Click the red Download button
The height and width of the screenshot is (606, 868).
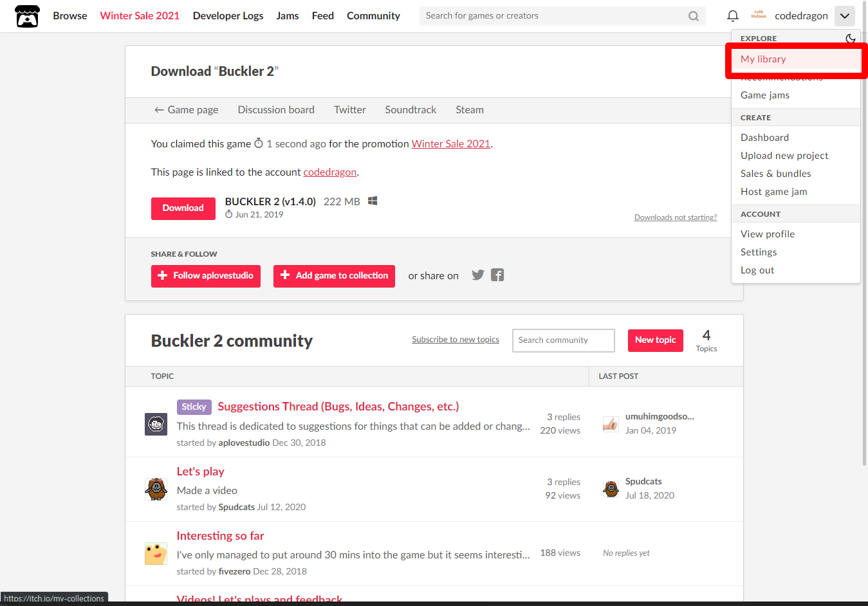point(183,208)
